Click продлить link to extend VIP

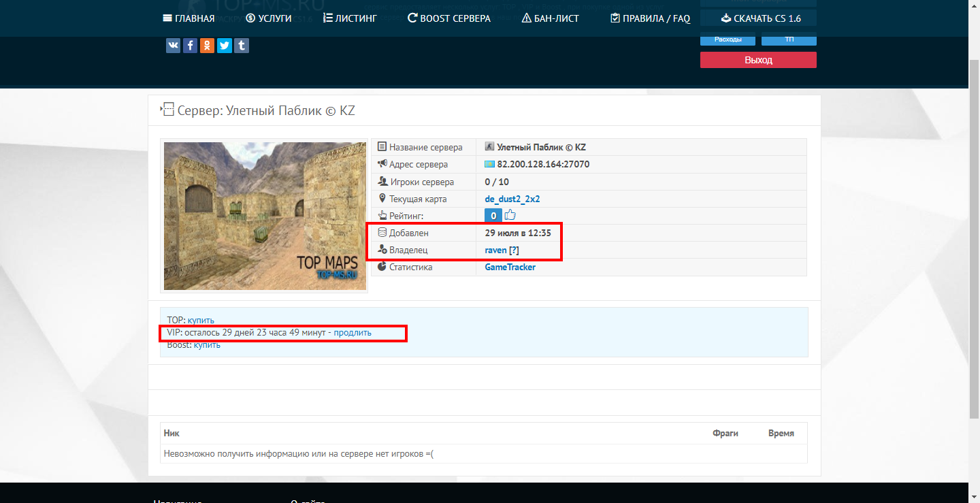353,333
